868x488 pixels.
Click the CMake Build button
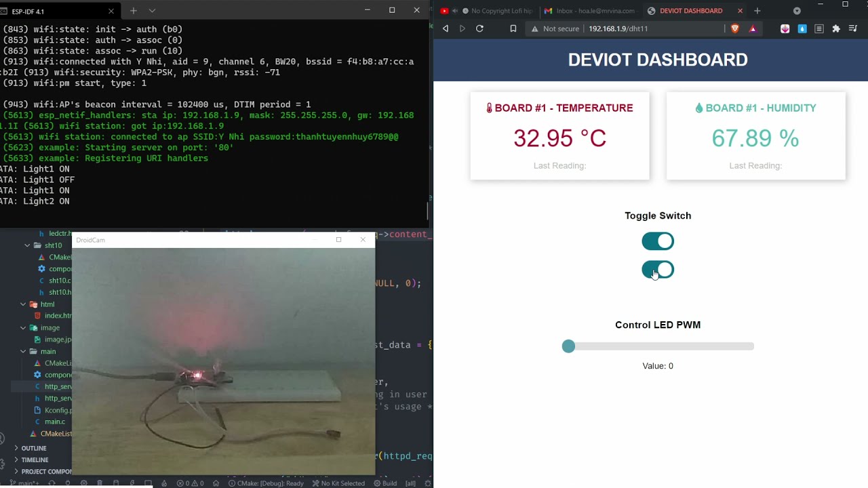click(x=385, y=483)
